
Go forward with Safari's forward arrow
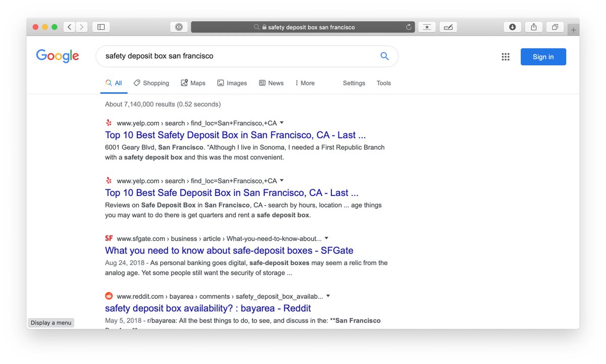82,27
